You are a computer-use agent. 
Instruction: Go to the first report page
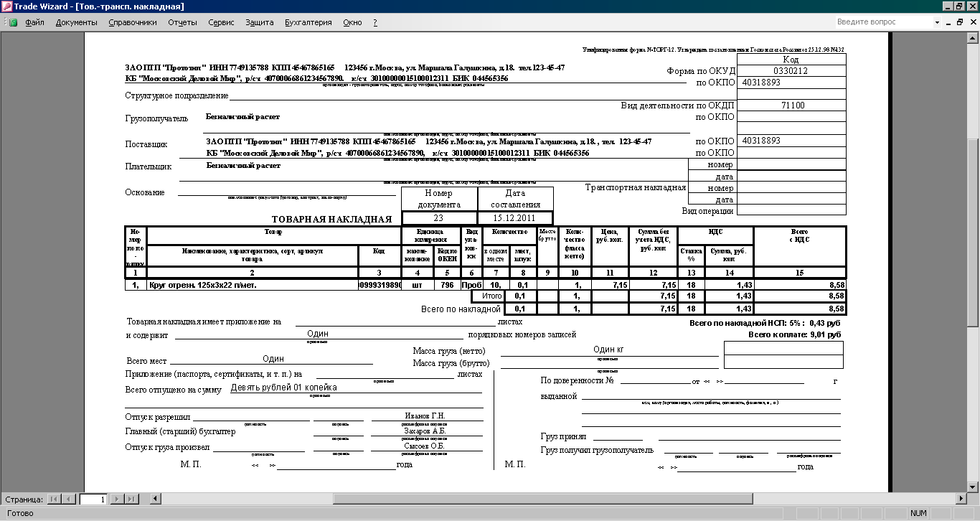pos(54,499)
